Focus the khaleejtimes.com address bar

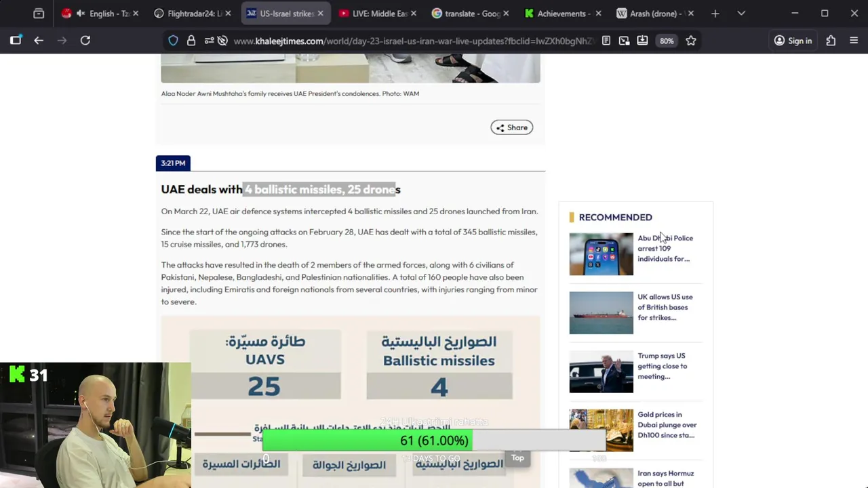point(414,41)
